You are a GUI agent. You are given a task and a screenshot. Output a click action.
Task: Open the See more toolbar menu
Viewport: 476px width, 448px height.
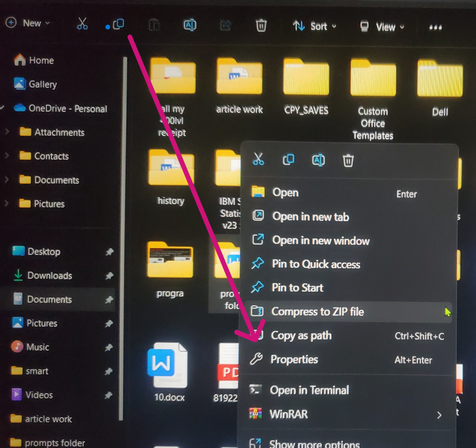(435, 27)
